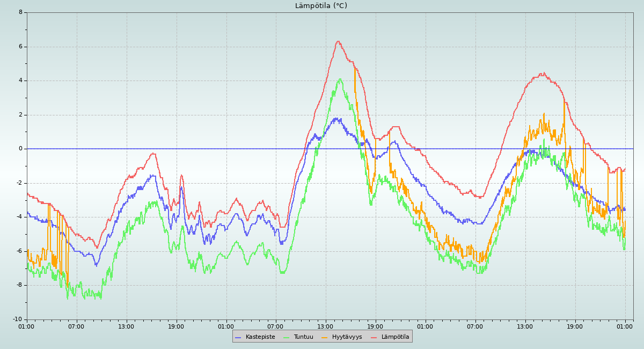Select the -8 tick label on y-axis
Screen dimensions: 644x349
19,285
